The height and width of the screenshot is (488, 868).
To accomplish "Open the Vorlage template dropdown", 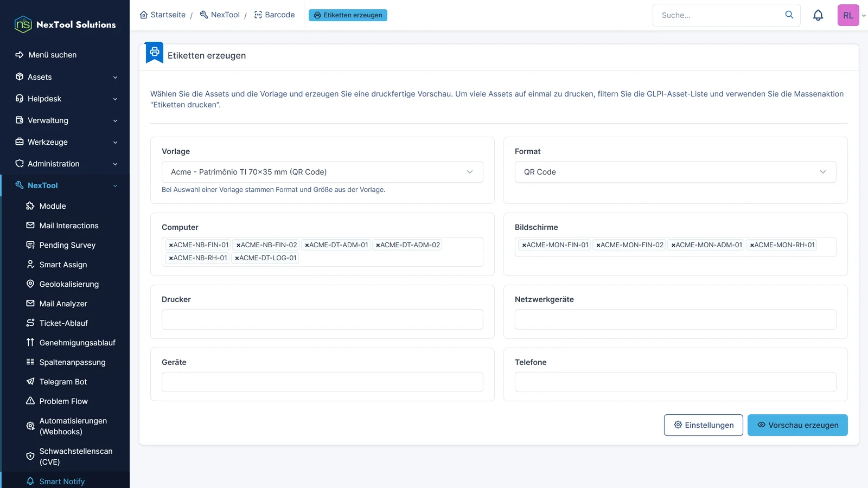I will pos(322,172).
